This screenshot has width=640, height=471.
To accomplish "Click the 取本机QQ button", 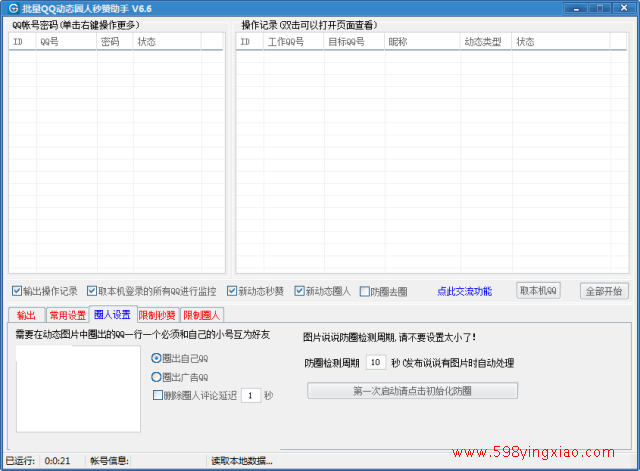I will click(x=538, y=291).
